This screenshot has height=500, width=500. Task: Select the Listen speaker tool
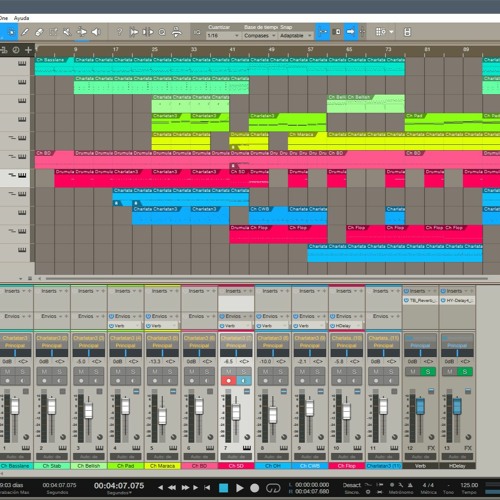point(96,32)
